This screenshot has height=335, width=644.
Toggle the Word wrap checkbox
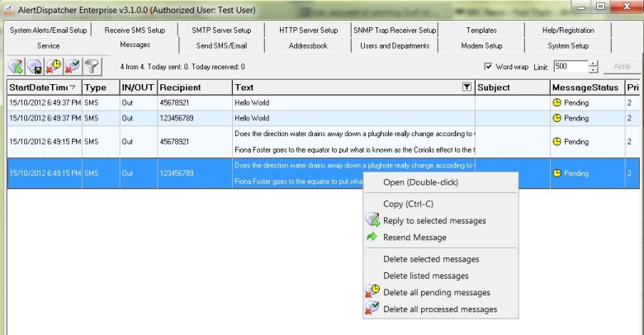coord(488,67)
